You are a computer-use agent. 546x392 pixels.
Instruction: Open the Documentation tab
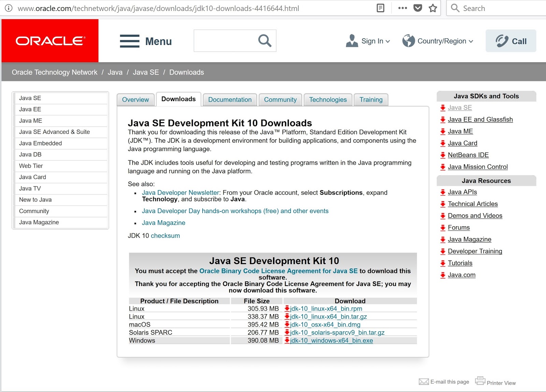tap(230, 100)
